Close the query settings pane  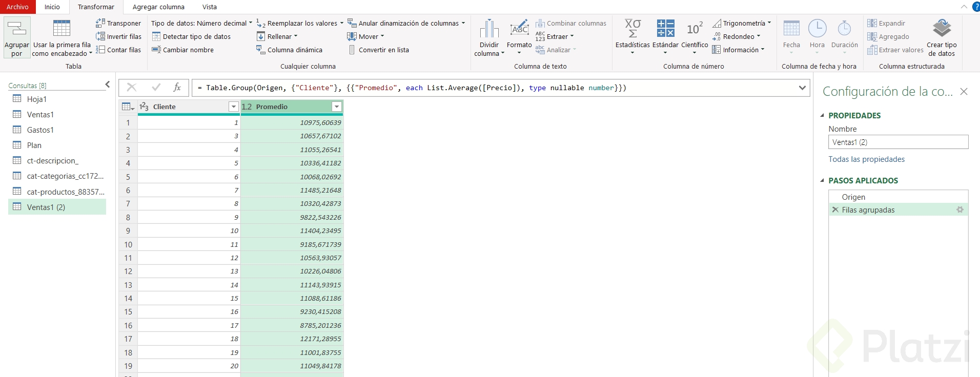pyautogui.click(x=964, y=92)
